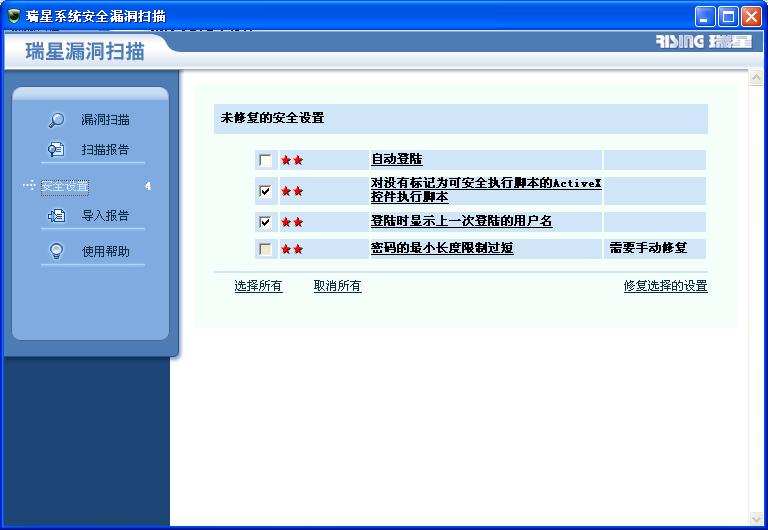The width and height of the screenshot is (768, 530).
Task: Click the 密码的最小长度限制过短 checkbox
Action: pyautogui.click(x=265, y=249)
